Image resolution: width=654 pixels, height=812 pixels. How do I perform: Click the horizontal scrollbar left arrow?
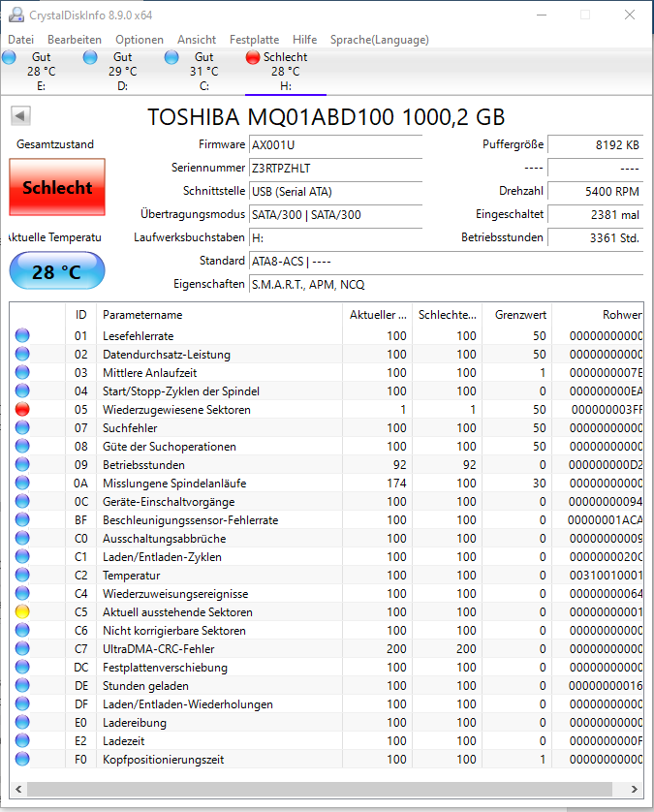point(18,789)
